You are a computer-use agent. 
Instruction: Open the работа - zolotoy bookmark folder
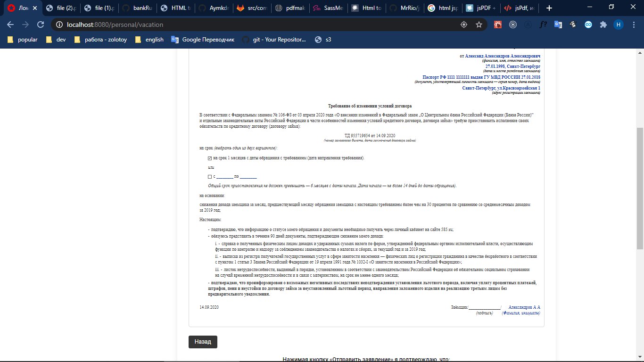pyautogui.click(x=101, y=40)
